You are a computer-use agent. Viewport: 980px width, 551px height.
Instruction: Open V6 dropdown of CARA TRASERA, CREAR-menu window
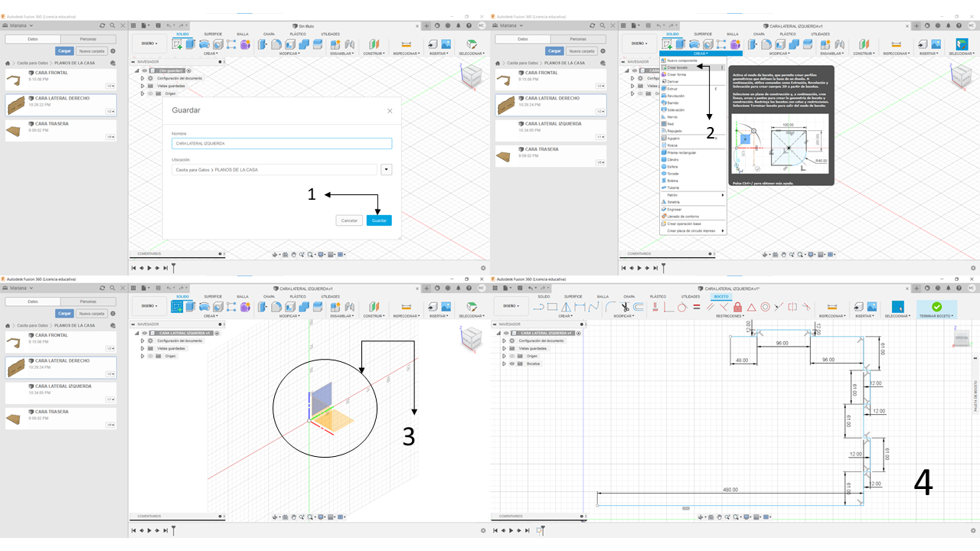(x=600, y=162)
